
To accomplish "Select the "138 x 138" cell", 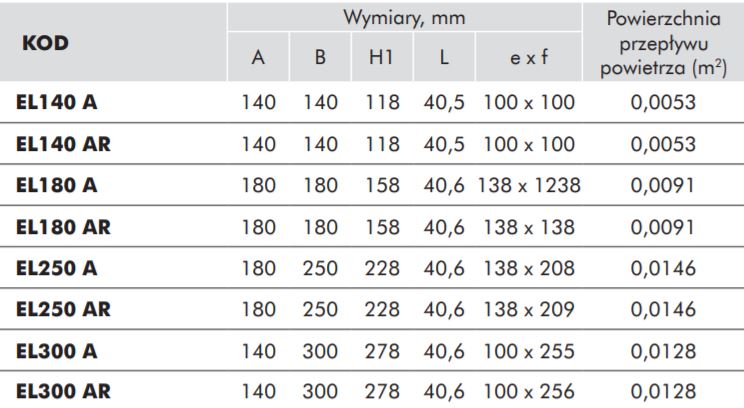I will [529, 226].
